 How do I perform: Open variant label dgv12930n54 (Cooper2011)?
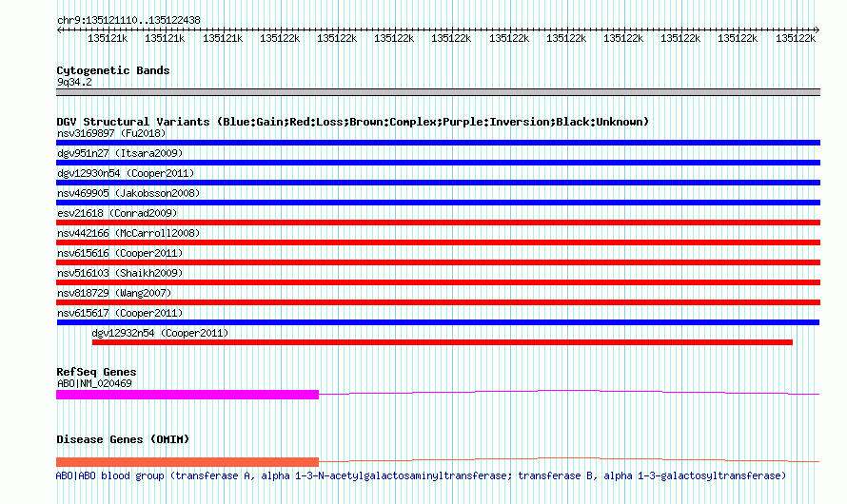(x=126, y=173)
